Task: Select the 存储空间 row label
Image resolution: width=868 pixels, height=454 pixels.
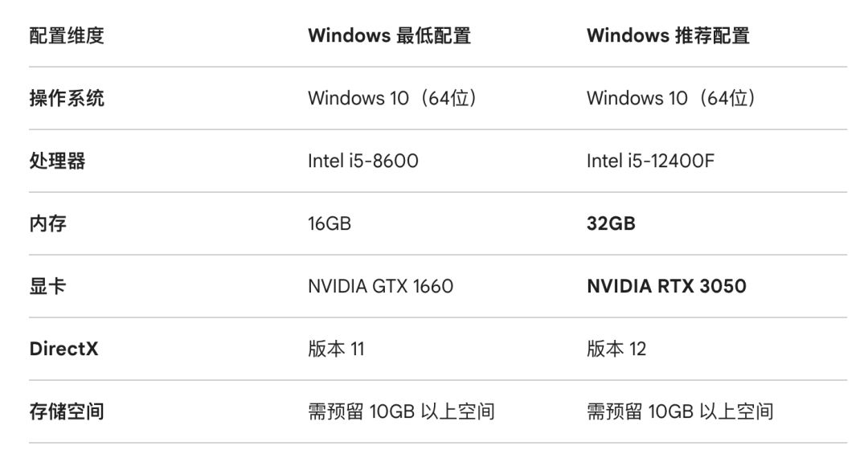Action: (67, 411)
